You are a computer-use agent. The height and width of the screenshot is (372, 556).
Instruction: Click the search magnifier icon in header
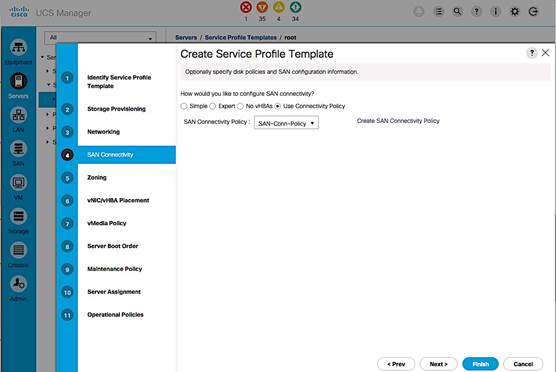point(457,12)
